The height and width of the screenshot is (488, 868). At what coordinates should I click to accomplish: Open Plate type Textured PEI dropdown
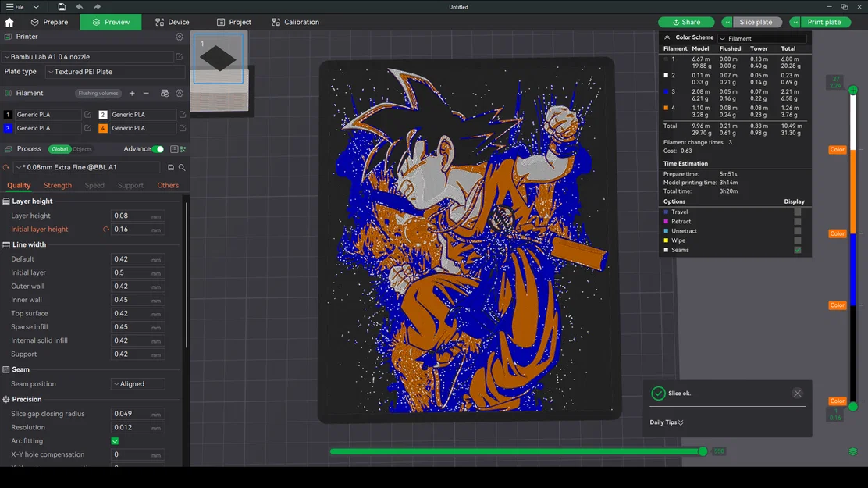click(116, 72)
